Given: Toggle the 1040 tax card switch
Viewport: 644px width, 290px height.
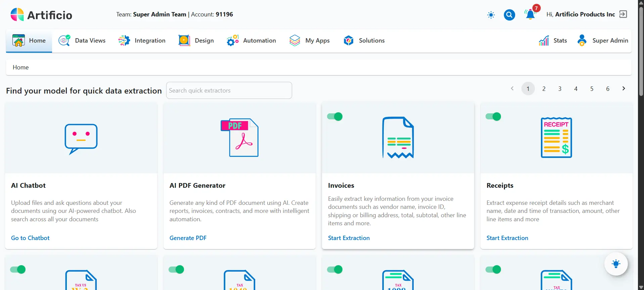Looking at the screenshot, I should coord(176,269).
